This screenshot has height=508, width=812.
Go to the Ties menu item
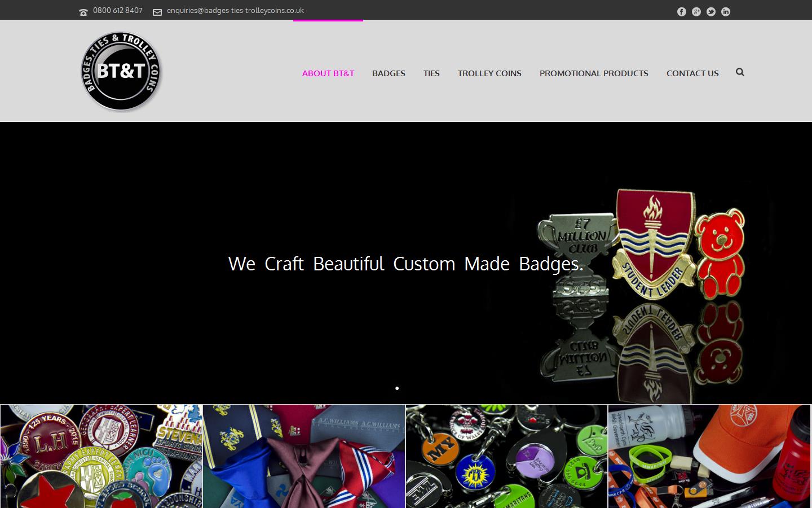pos(431,73)
